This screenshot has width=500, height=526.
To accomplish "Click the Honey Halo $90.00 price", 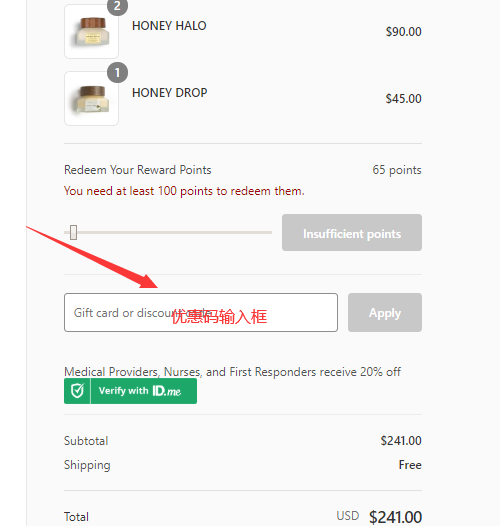I will click(403, 32).
